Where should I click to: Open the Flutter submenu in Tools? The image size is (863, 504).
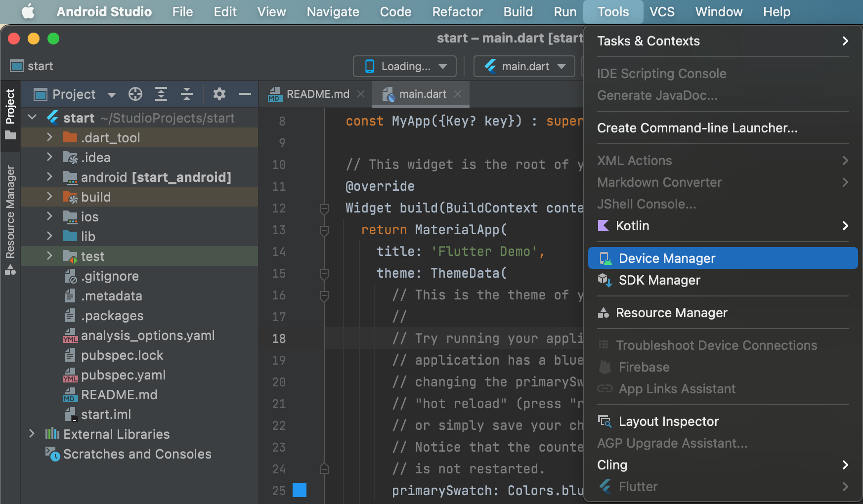tap(723, 487)
